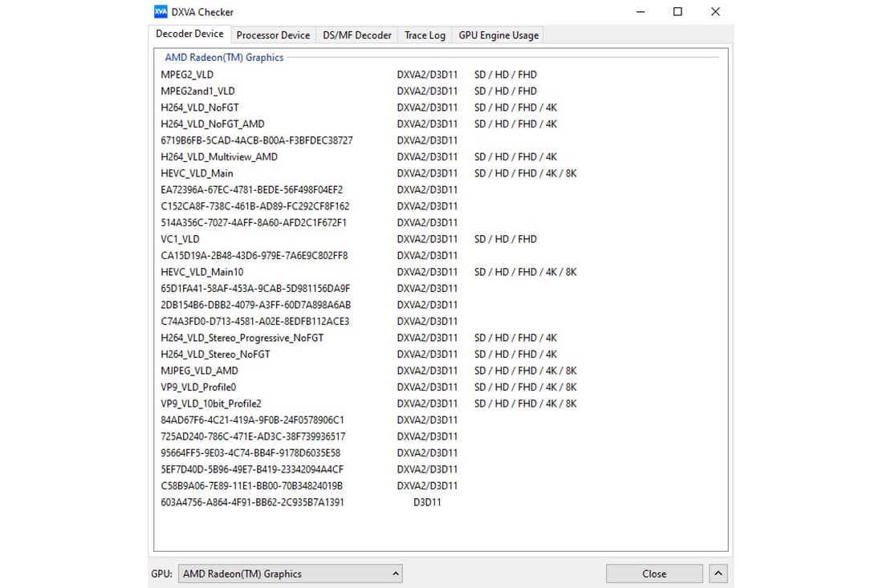
Task: Click the SD / HD / FHD value for VC1_VLD
Action: (x=506, y=239)
